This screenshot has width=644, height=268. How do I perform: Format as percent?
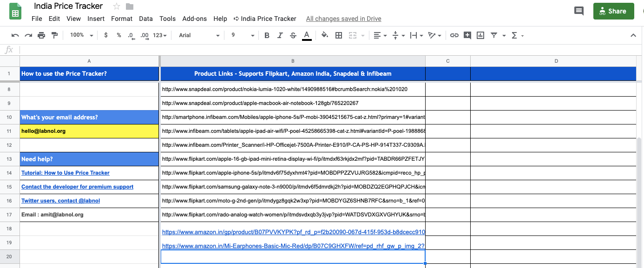(x=119, y=35)
